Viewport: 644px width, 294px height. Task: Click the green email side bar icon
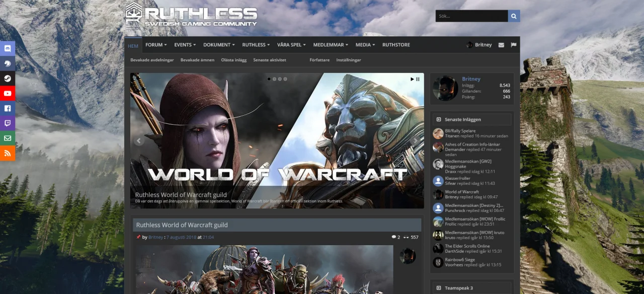8,138
